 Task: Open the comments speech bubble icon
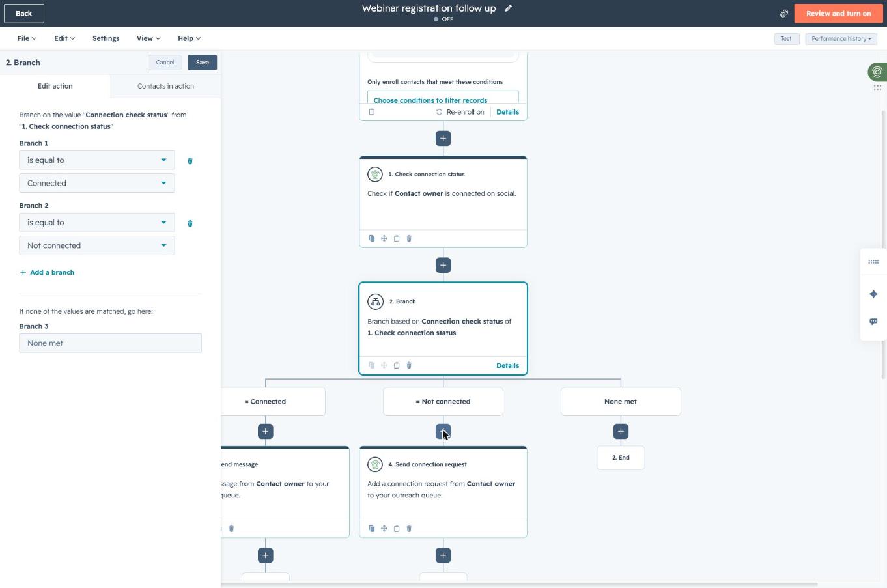873,322
